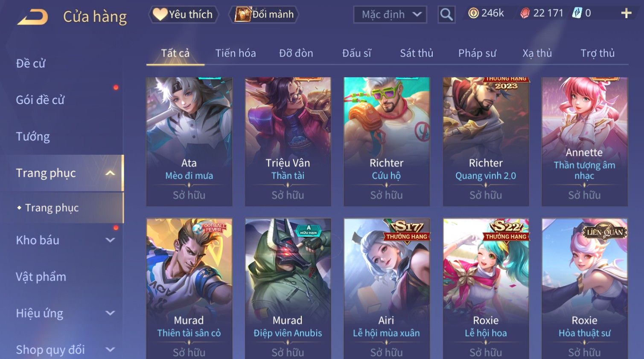Expand the Kho báu sidebar section
The height and width of the screenshot is (359, 644).
point(110,240)
